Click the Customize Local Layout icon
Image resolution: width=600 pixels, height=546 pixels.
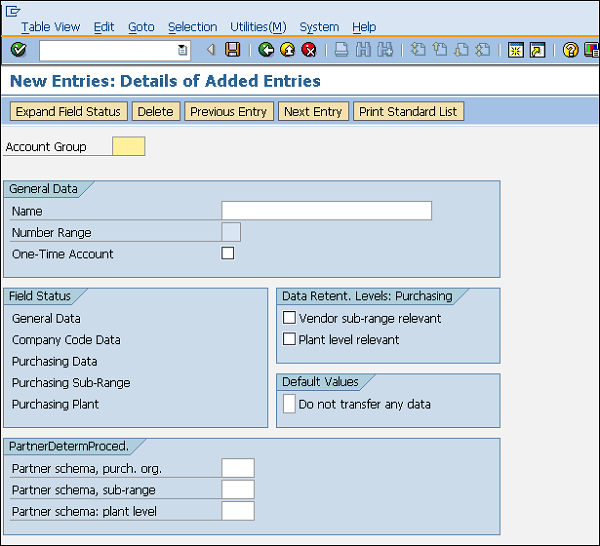point(592,50)
